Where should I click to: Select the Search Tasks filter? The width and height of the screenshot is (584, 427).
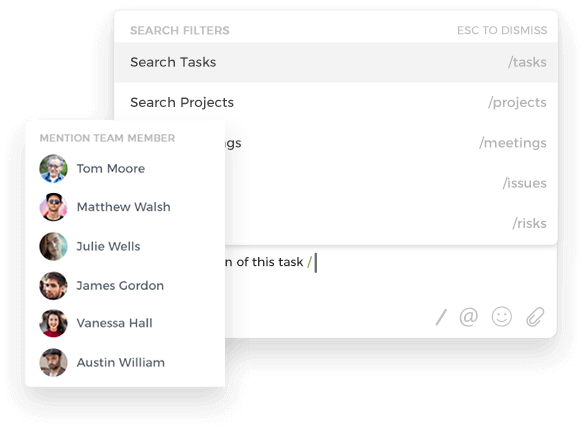tap(336, 62)
